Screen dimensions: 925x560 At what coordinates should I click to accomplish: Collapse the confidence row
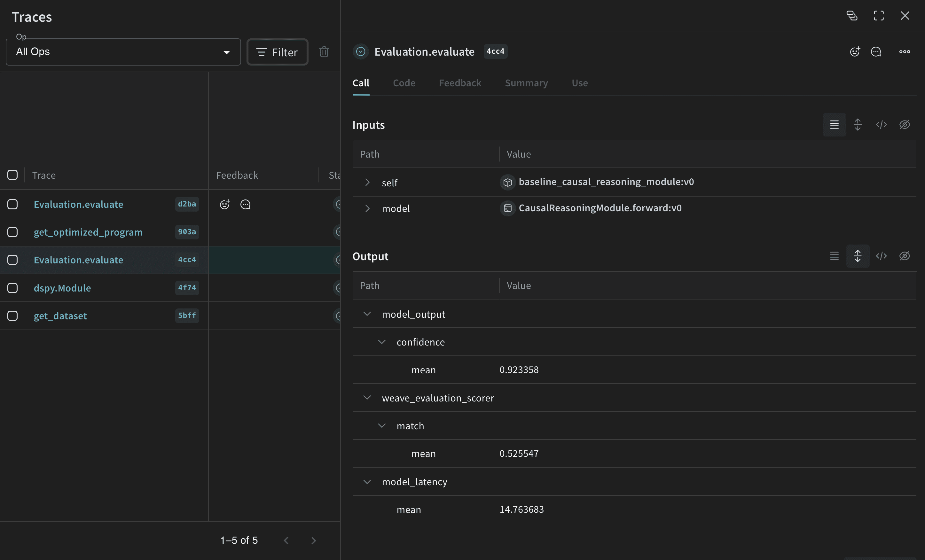pos(382,342)
